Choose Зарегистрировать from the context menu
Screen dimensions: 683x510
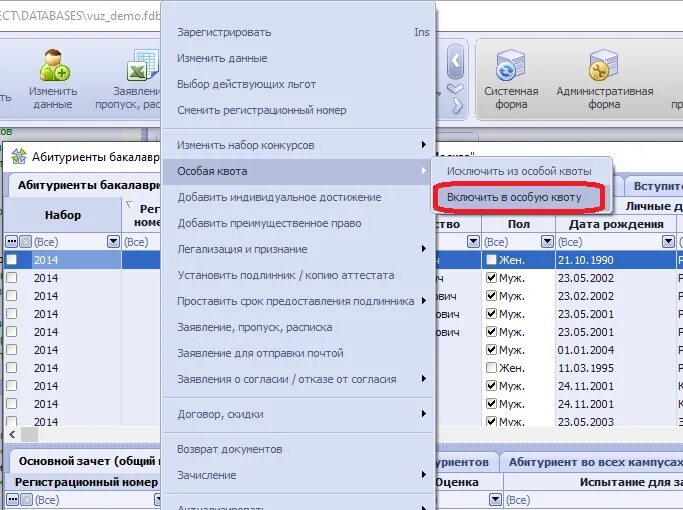[298, 32]
